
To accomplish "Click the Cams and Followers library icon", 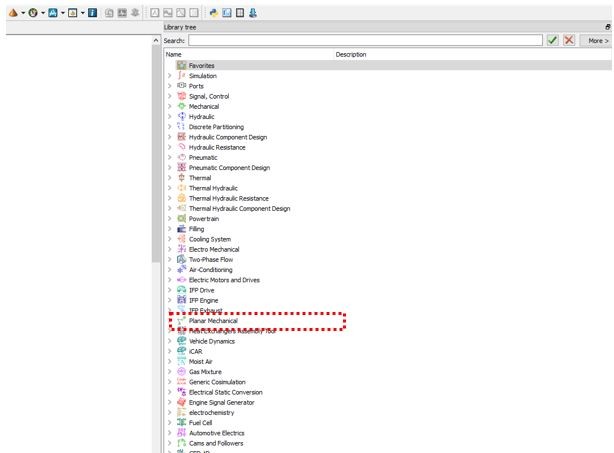I will (x=181, y=443).
